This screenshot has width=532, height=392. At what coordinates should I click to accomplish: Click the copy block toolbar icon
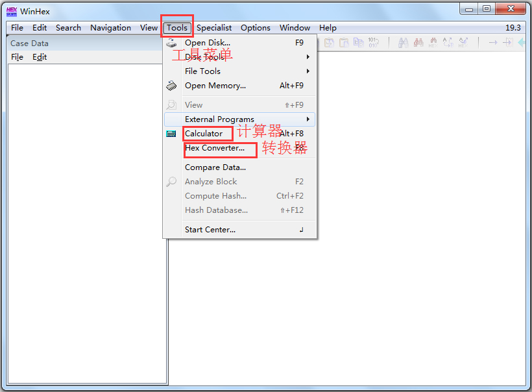point(359,42)
